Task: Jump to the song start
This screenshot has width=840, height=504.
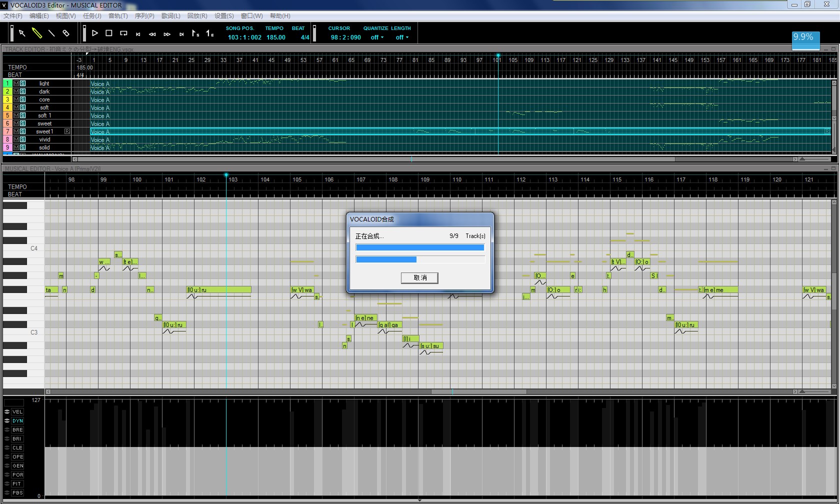Action: point(138,34)
